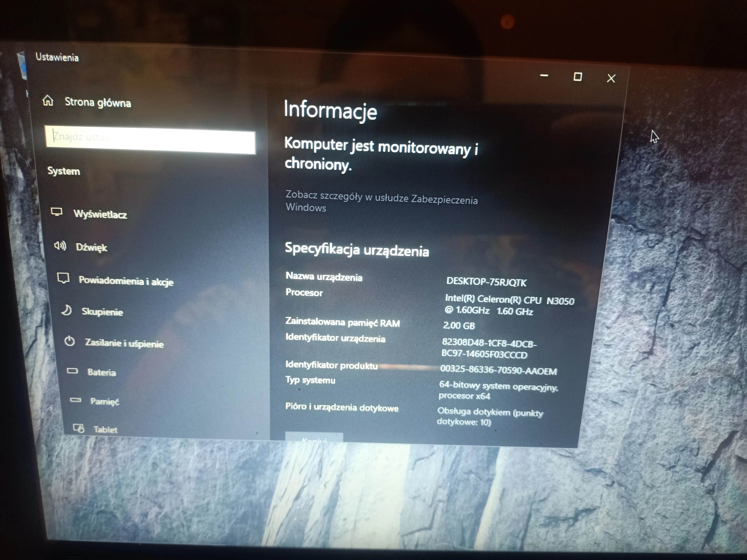Click the home icon beside Strona główna
This screenshot has width=747, height=560.
[x=48, y=100]
